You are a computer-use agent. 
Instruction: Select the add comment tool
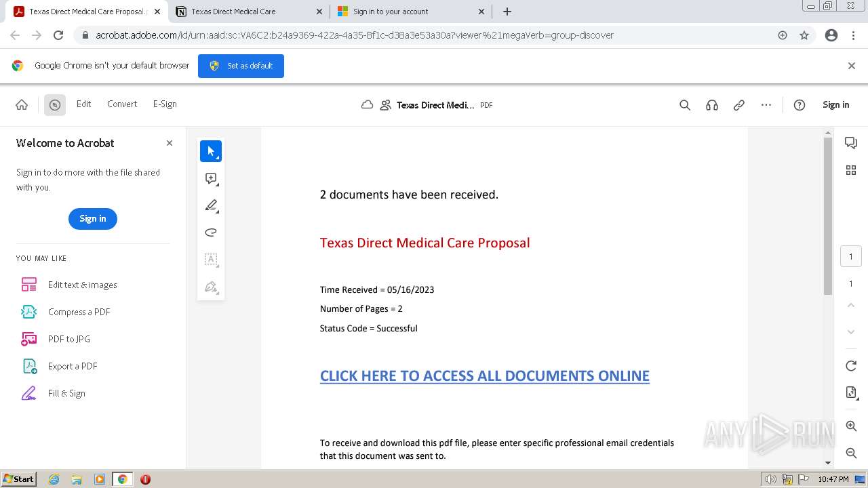pyautogui.click(x=211, y=178)
